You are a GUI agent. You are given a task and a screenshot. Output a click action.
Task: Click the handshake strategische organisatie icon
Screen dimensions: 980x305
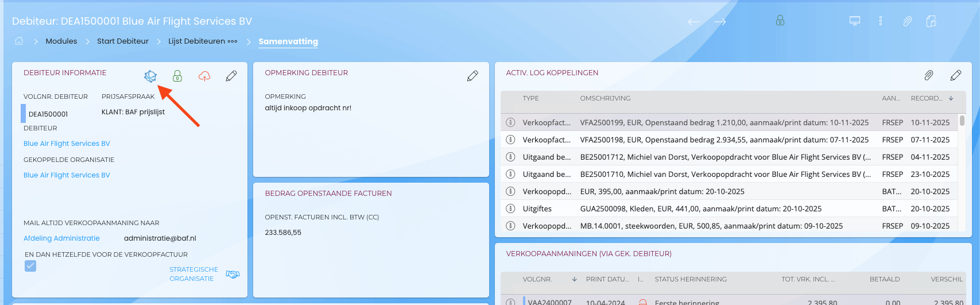tap(233, 275)
